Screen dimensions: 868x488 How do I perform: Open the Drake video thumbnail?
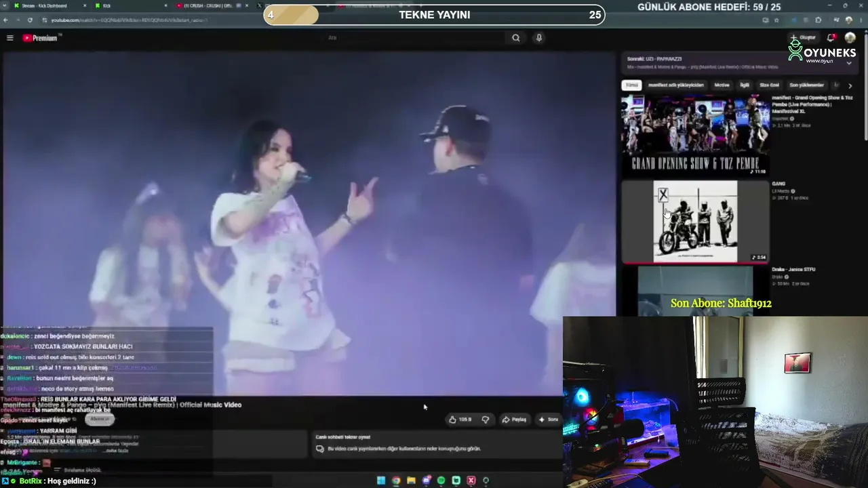pyautogui.click(x=695, y=291)
